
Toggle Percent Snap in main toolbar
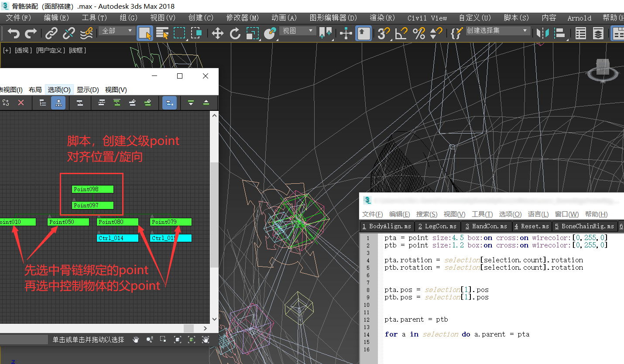pos(418,33)
